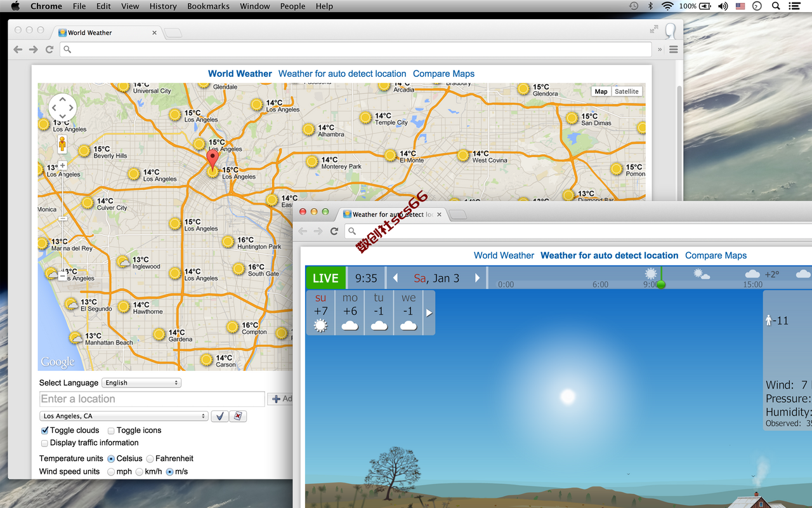Click address bar in World Weather window
This screenshot has width=812, height=508.
click(x=355, y=50)
